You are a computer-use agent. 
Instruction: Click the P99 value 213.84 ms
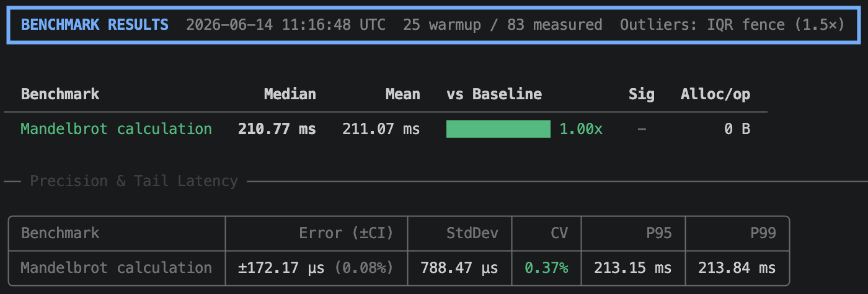737,268
